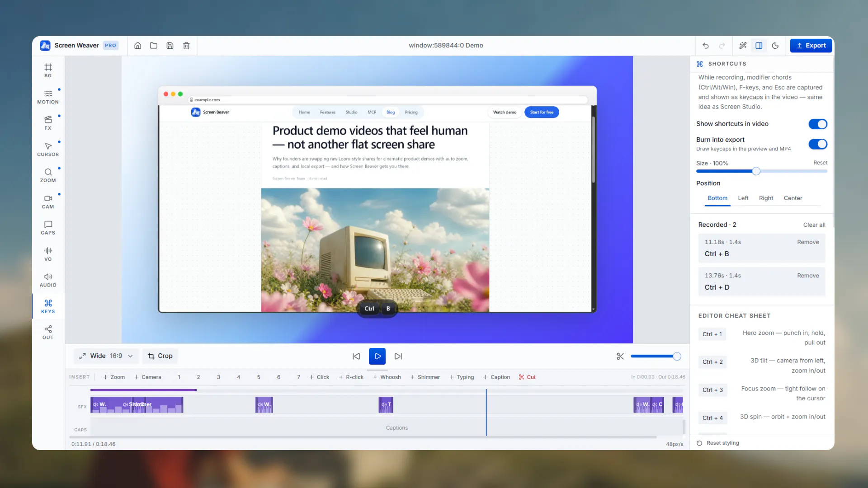This screenshot has height=488, width=868.
Task: Click the empty Captions track
Action: tap(387, 428)
